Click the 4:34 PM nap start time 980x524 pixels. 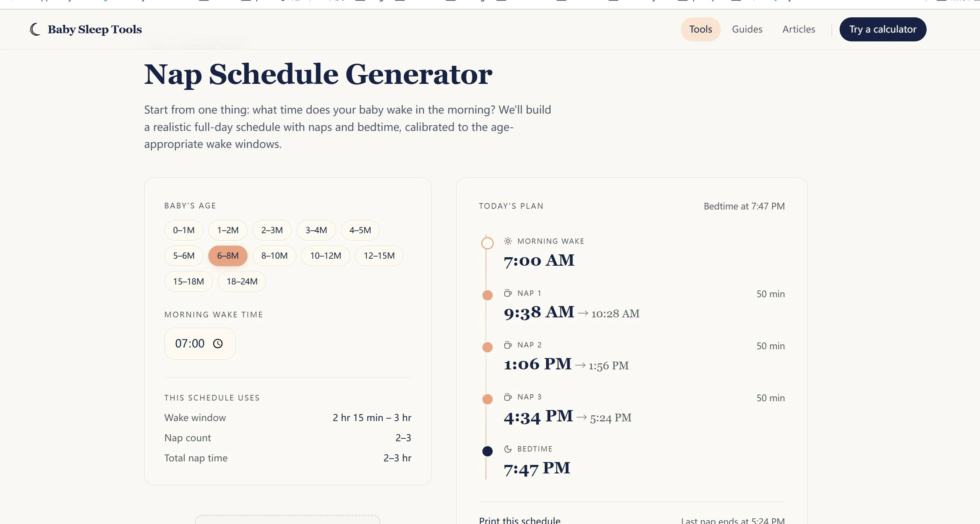click(538, 416)
